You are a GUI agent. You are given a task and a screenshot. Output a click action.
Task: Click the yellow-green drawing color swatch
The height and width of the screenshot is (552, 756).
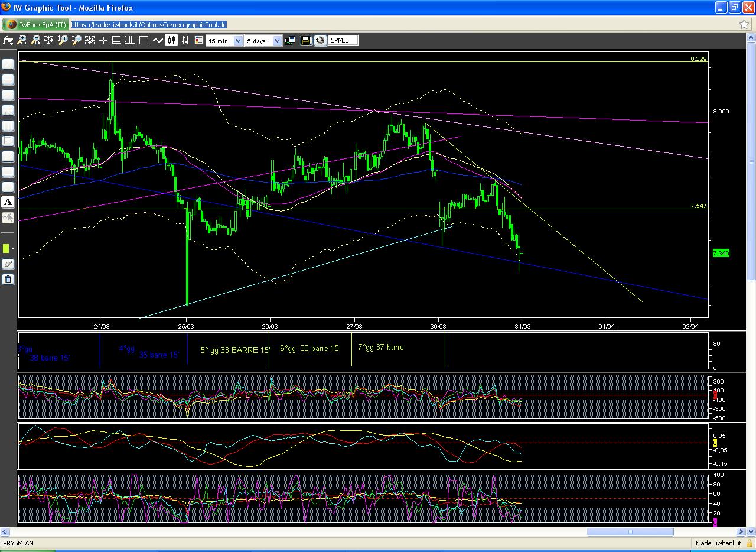pyautogui.click(x=6, y=249)
